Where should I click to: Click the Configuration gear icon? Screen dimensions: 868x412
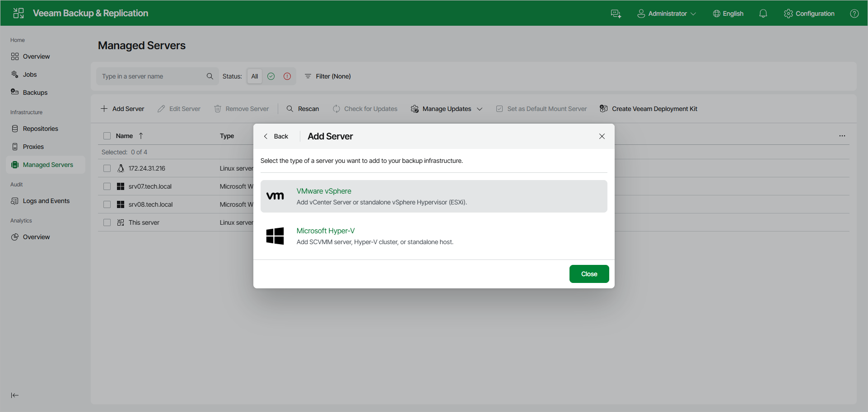pyautogui.click(x=789, y=14)
